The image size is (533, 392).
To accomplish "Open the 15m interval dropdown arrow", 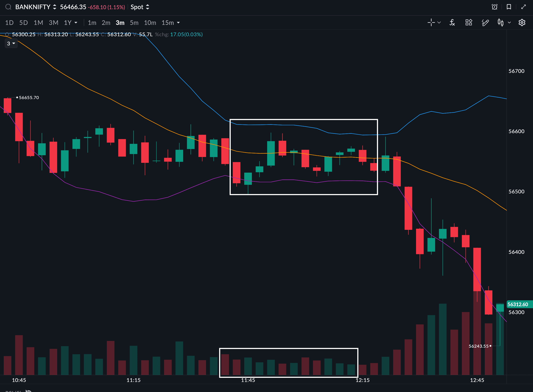I will (179, 22).
